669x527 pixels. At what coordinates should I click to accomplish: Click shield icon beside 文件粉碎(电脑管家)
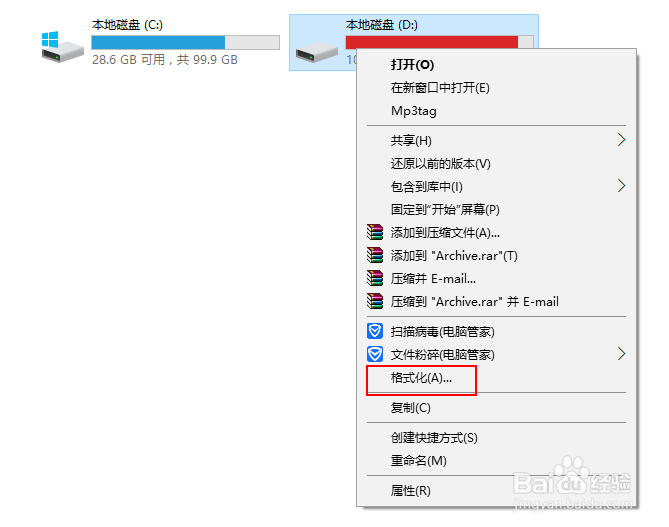coord(375,354)
